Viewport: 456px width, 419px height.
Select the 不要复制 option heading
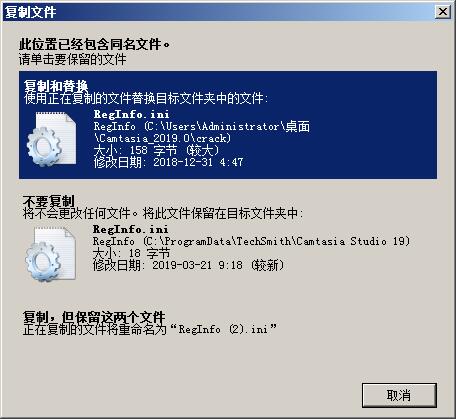(49, 201)
